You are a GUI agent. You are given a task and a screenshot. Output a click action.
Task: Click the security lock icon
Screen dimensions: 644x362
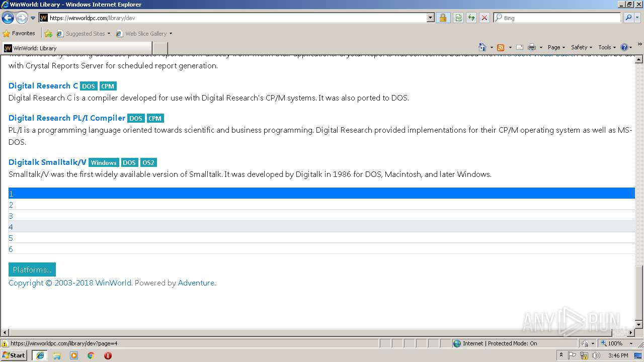tap(443, 18)
